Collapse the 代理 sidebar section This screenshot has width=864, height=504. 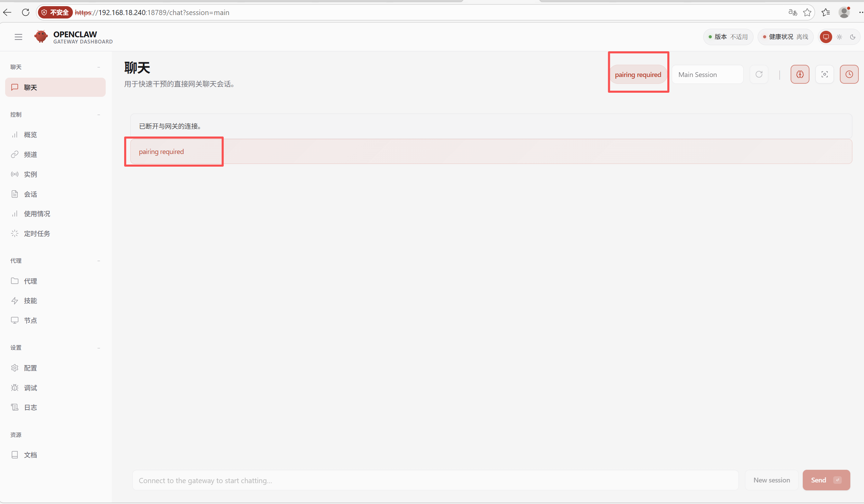[x=99, y=261]
